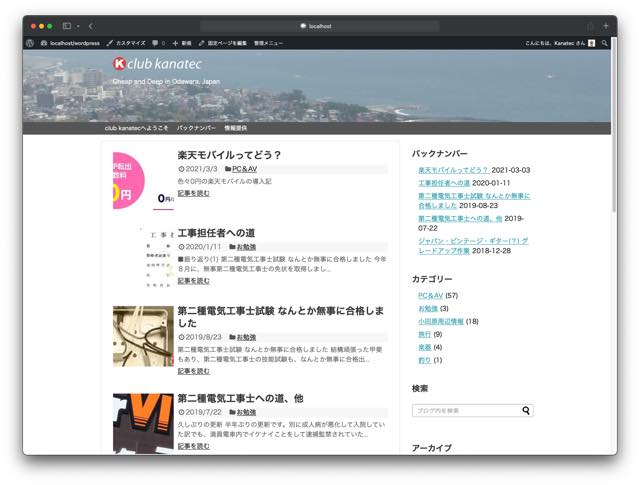
Task: Click the admin bar search magnifier
Action: pos(604,43)
